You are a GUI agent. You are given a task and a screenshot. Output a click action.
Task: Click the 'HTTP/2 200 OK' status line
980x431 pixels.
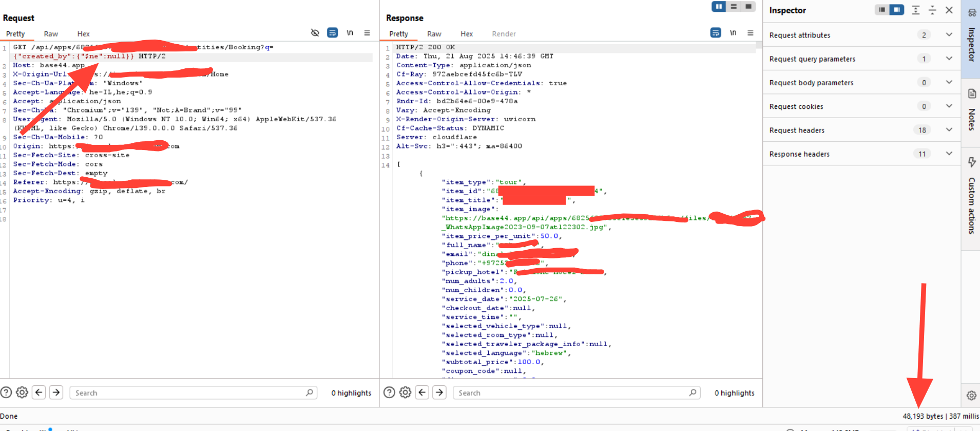(x=426, y=47)
